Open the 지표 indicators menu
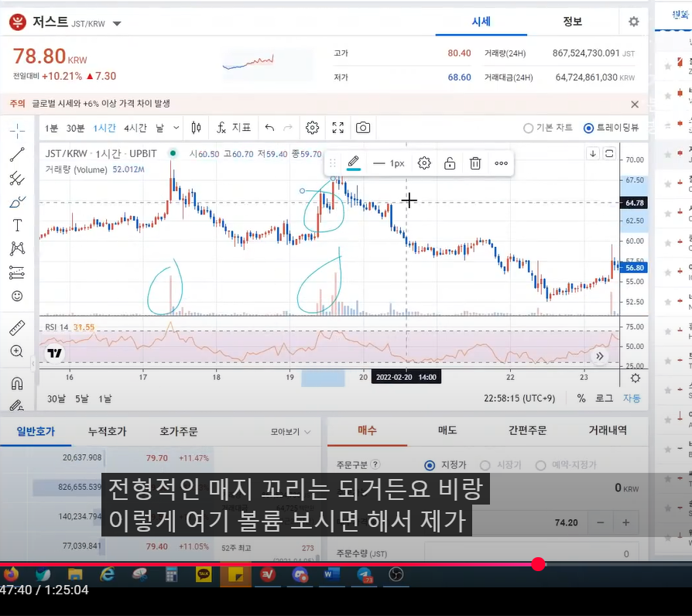The image size is (692, 616). tap(234, 128)
